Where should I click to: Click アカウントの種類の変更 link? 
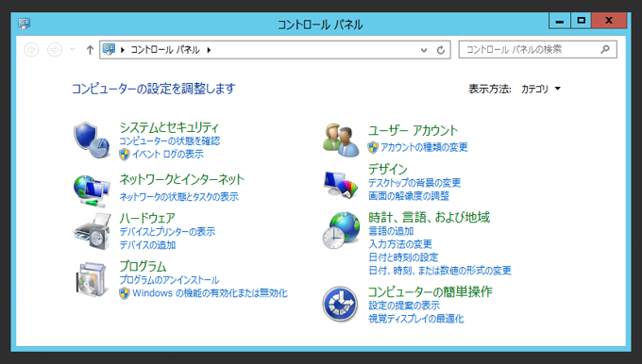(x=424, y=147)
